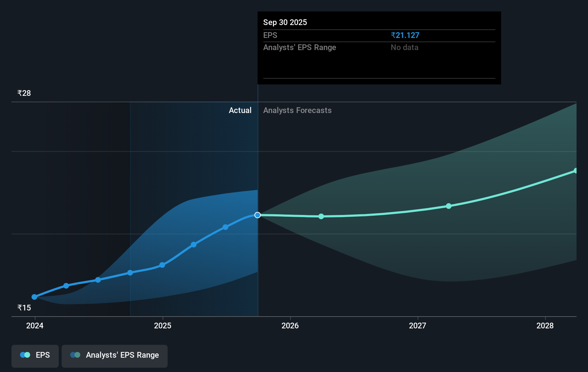This screenshot has width=588, height=372.
Task: Switch to the Actual section label
Action: pyautogui.click(x=240, y=110)
